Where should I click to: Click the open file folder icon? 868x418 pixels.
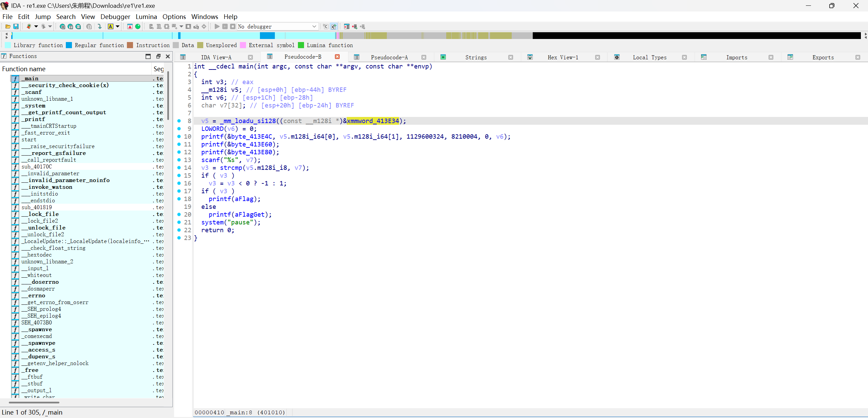(8, 26)
